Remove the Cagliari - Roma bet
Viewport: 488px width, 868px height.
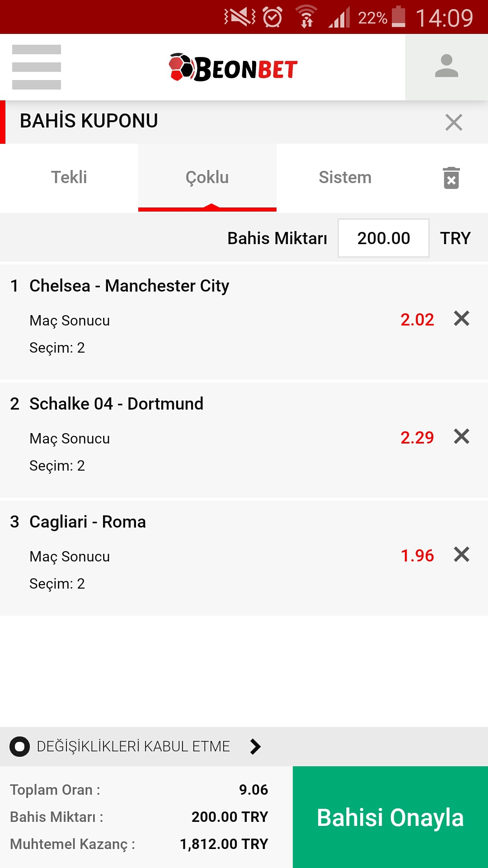click(x=461, y=555)
